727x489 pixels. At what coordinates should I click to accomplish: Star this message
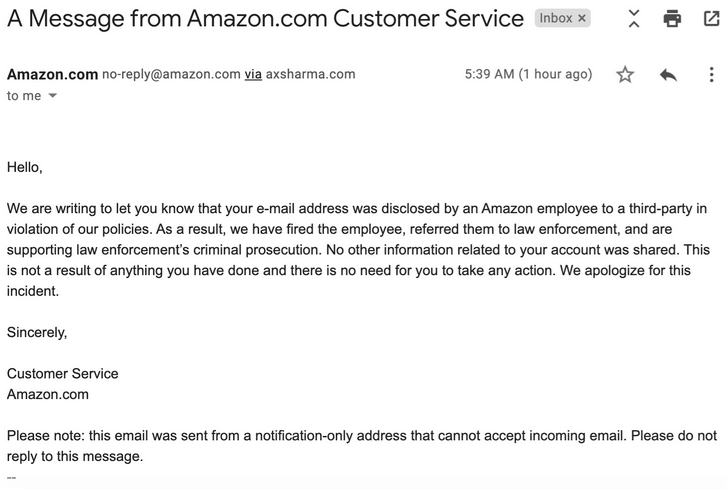pos(625,75)
